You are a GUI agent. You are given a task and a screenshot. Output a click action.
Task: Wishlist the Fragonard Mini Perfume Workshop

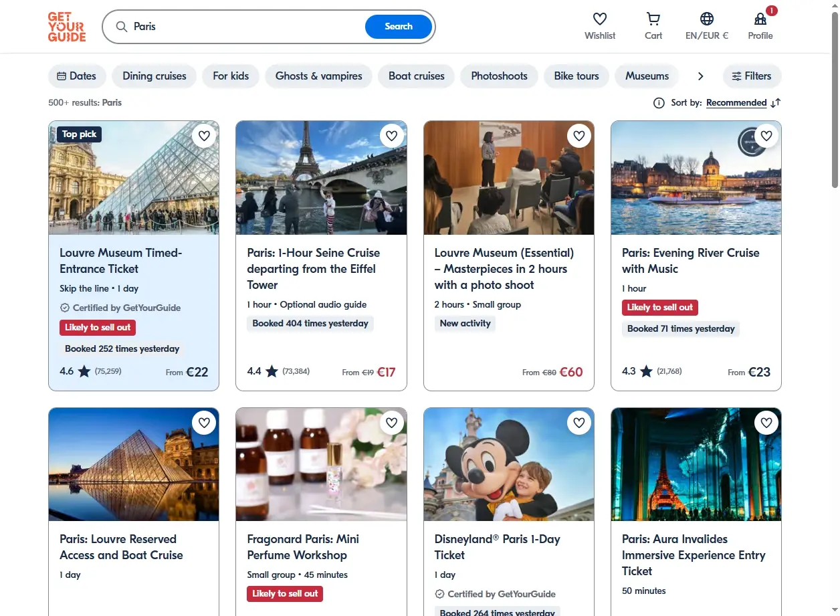392,423
